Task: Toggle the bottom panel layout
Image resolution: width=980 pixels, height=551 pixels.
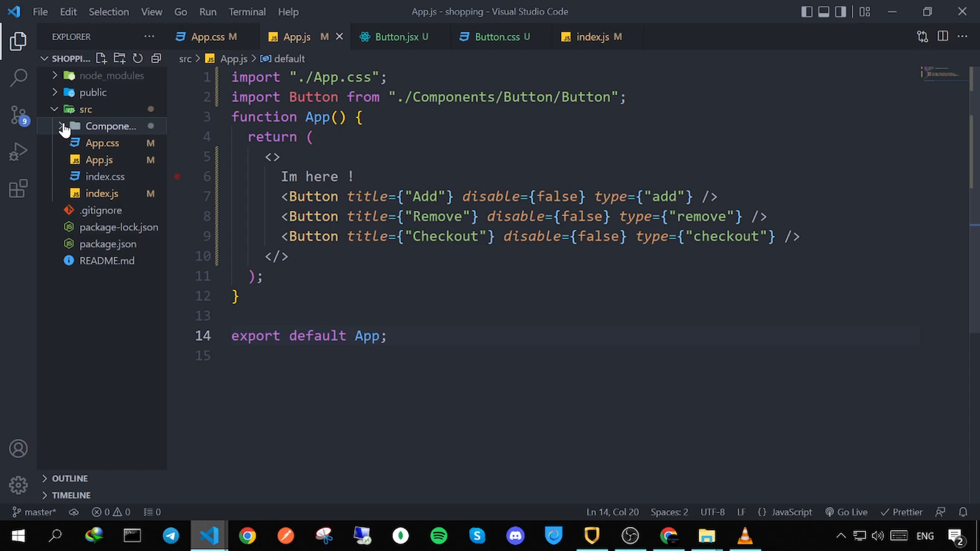Action: click(x=823, y=12)
